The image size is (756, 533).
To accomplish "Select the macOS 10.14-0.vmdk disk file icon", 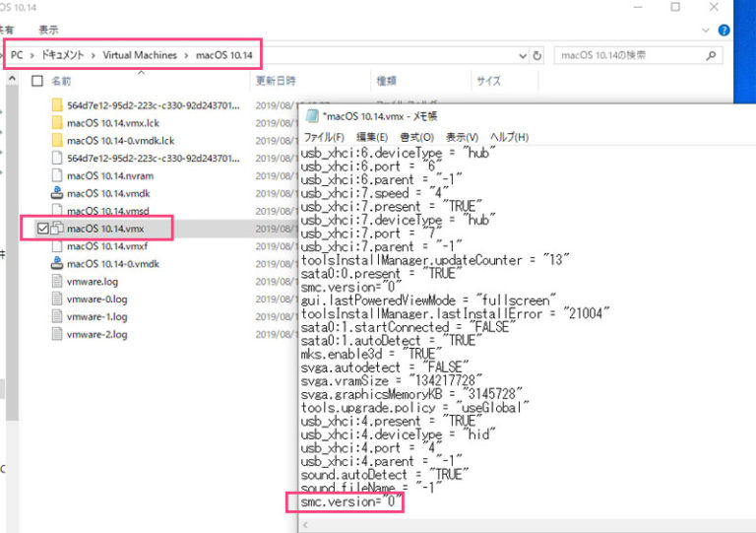I will coord(57,263).
